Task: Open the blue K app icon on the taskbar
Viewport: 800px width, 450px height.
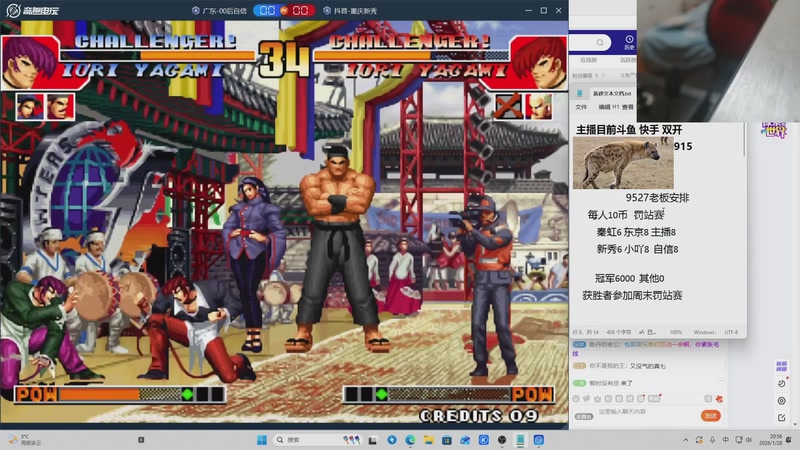Action: point(484,440)
